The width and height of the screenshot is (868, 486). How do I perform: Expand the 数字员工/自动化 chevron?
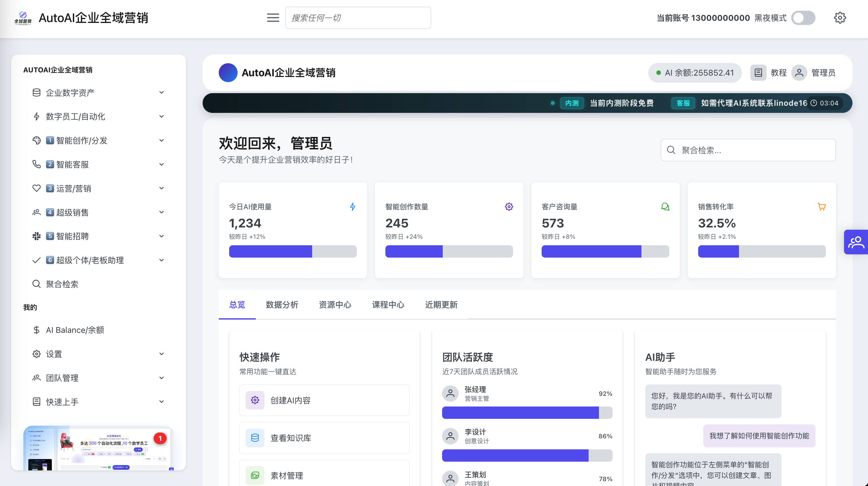[x=161, y=116]
